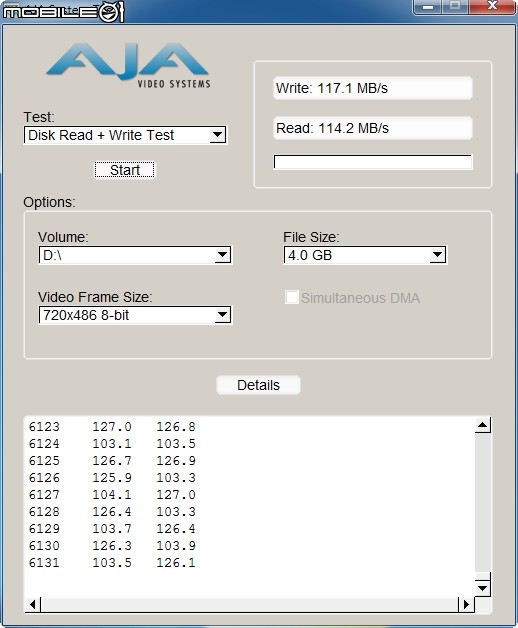Image resolution: width=518 pixels, height=628 pixels.
Task: Select the 6130 row in details
Action: 112,545
